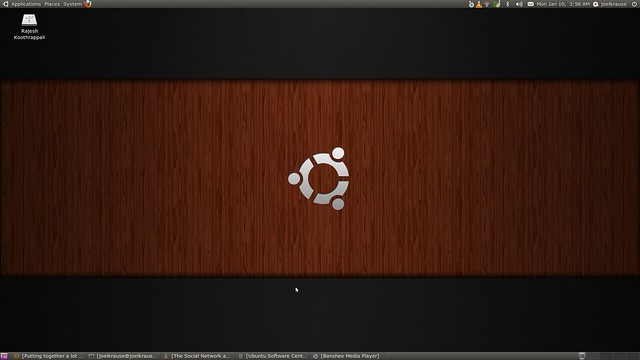Screen dimensions: 640x360
Task: Restore the joelkrause@joelkraus terminal window
Action: click(123, 356)
